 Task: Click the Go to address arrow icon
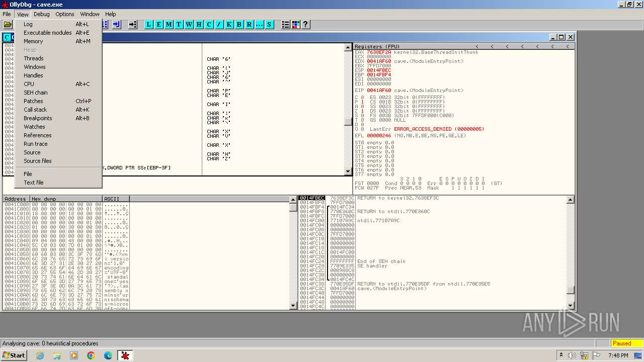133,24
